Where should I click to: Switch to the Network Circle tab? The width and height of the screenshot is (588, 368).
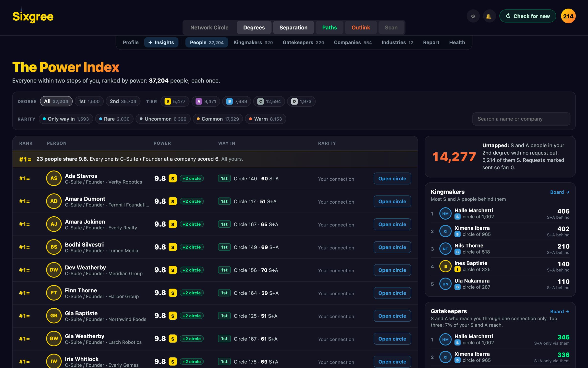point(209,27)
